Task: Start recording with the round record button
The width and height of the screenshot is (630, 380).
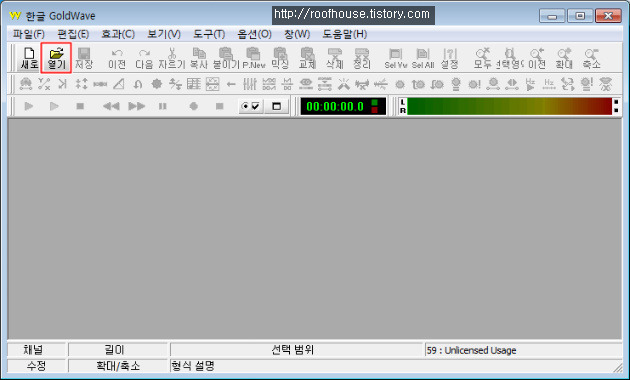Action: click(x=194, y=106)
